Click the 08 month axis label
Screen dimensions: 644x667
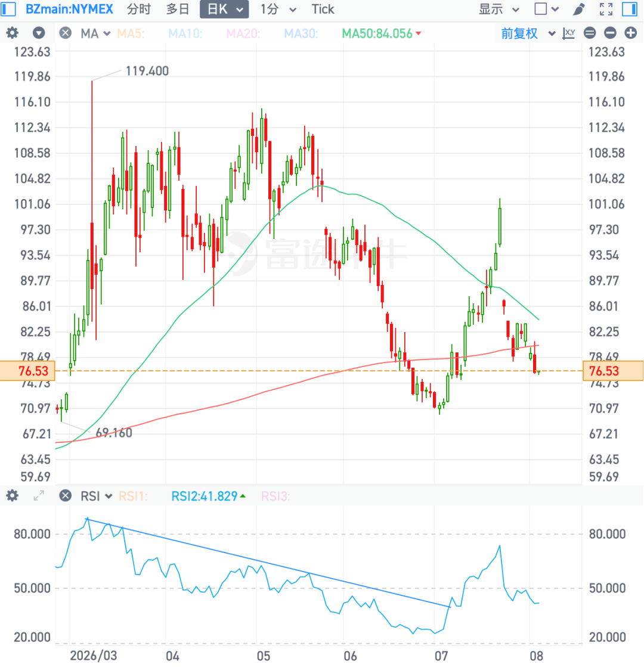(536, 656)
